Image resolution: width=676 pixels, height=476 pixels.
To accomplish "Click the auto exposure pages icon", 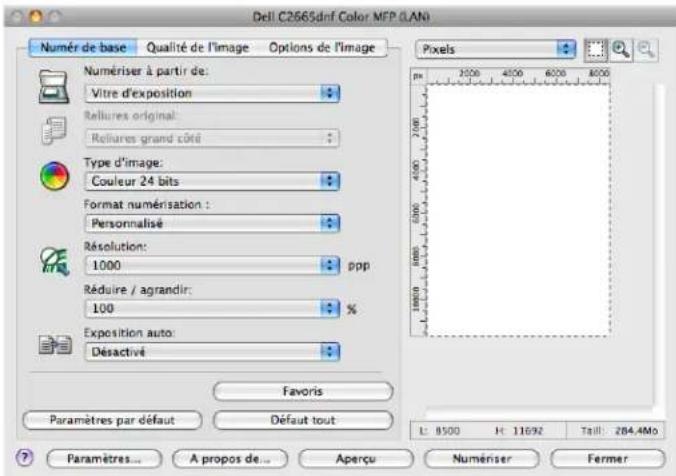I will pyautogui.click(x=55, y=345).
